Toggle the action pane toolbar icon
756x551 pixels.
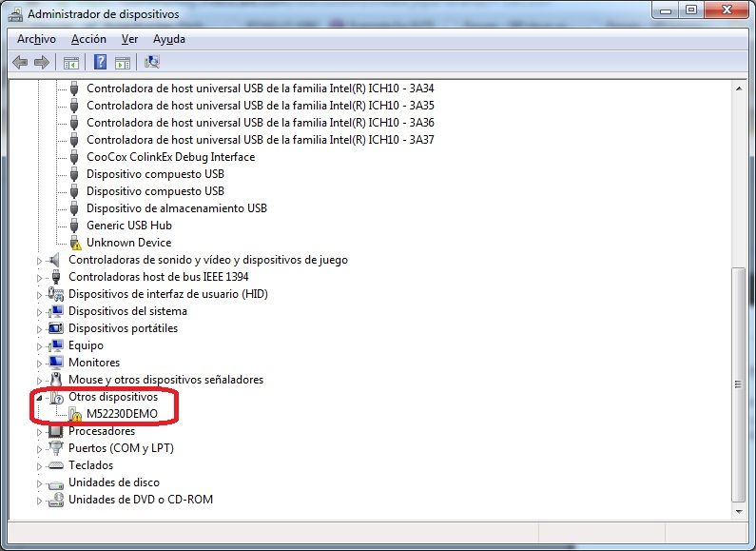coord(123,62)
